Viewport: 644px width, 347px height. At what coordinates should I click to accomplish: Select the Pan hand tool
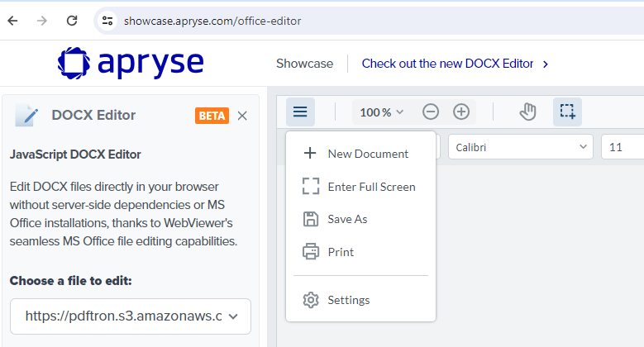coord(527,112)
